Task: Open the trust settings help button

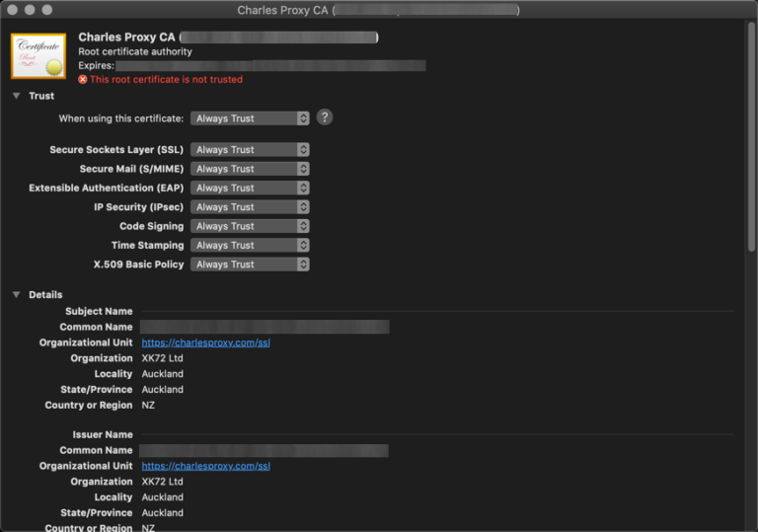Action: pos(324,117)
